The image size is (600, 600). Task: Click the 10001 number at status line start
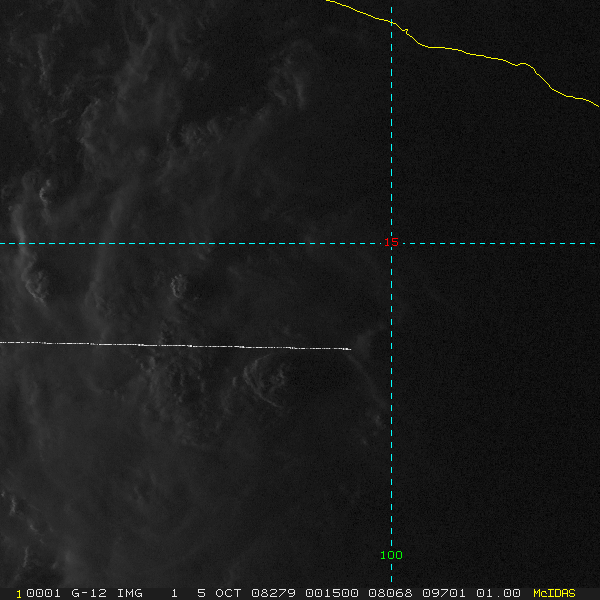pyautogui.click(x=37, y=593)
